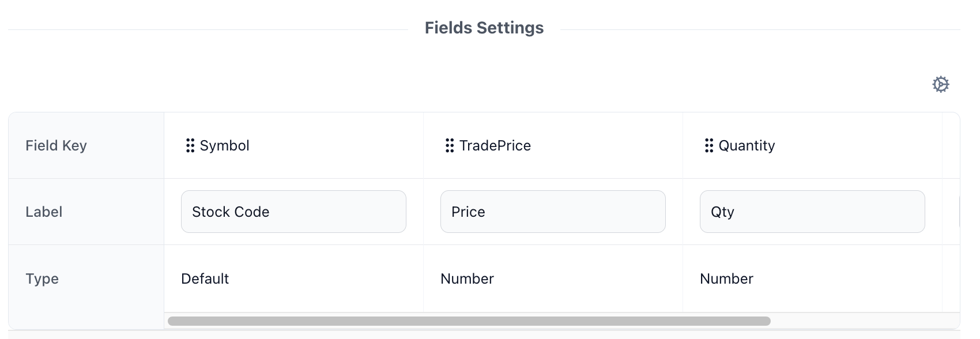
Task: Click into the Price label field
Action: (553, 212)
